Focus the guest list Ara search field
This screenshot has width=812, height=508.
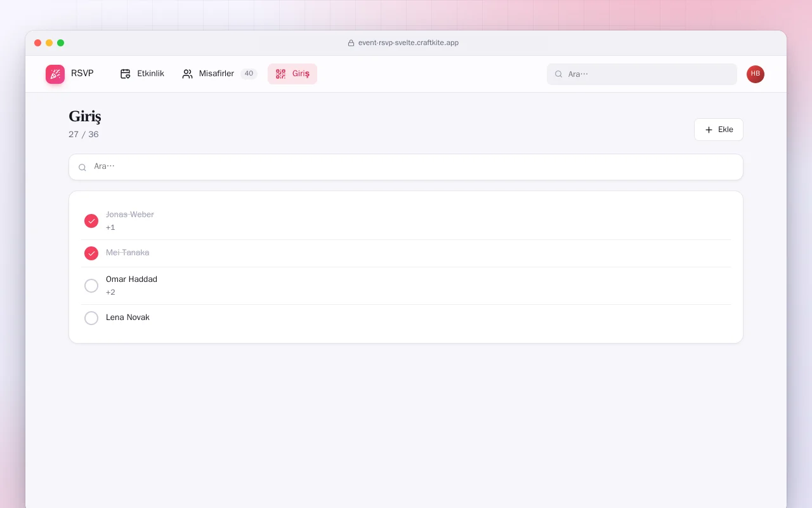pyautogui.click(x=406, y=167)
